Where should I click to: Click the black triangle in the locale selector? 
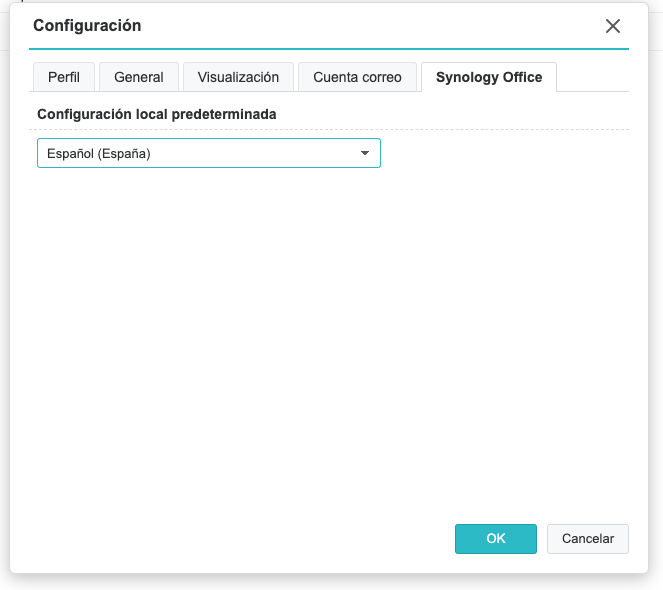click(364, 153)
